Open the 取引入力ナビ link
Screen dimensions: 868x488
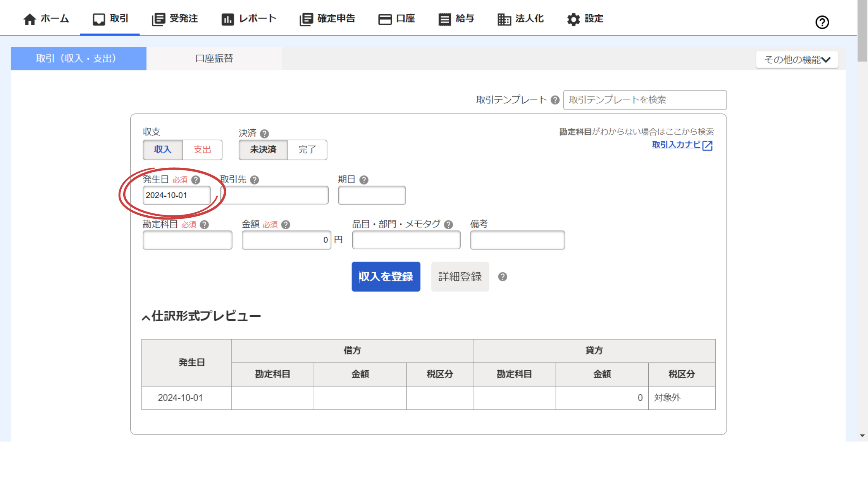pos(680,145)
